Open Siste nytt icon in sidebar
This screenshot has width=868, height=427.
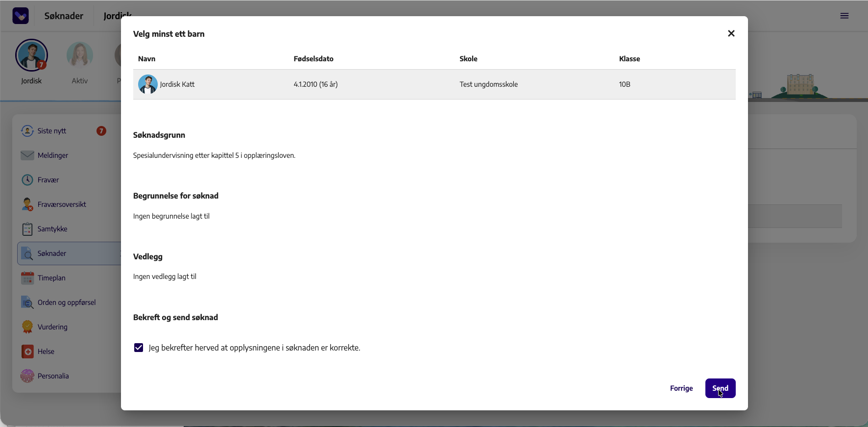(27, 131)
